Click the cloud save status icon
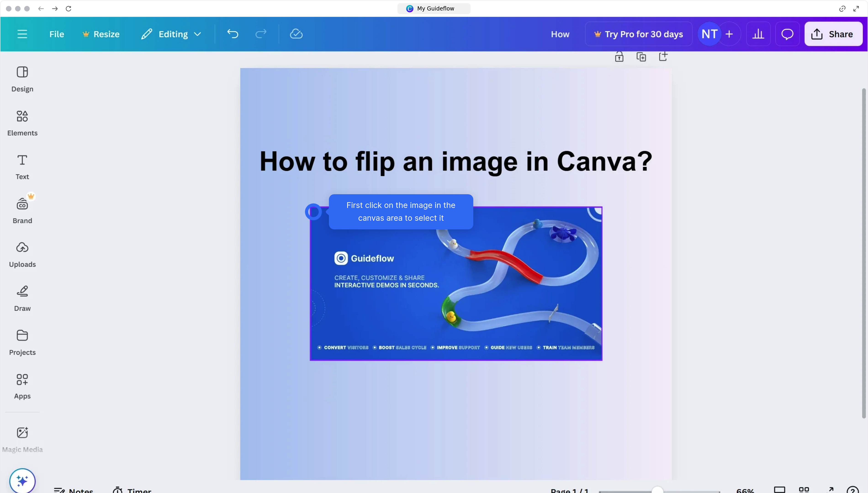 (x=296, y=34)
